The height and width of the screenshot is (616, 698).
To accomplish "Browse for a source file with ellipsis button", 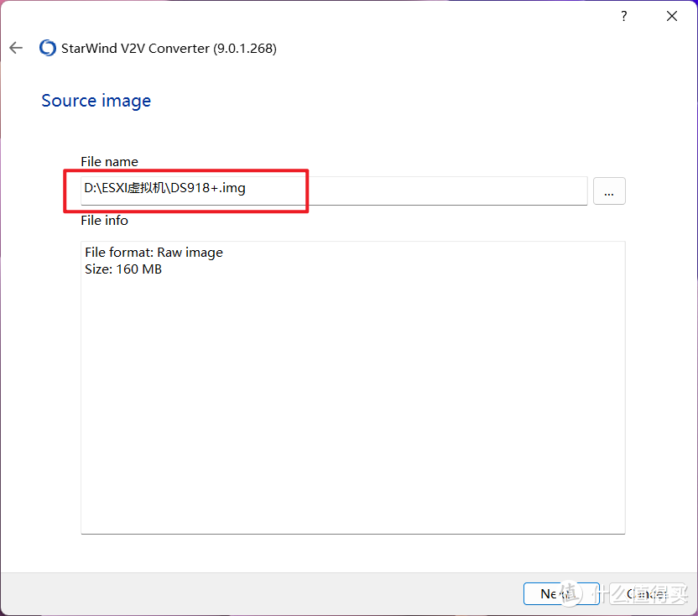I will (609, 191).
